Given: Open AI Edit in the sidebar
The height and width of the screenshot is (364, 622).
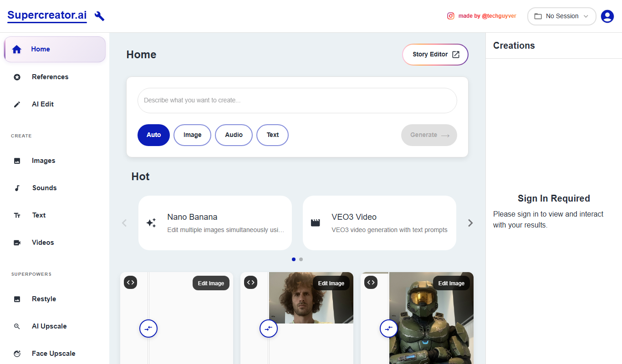Looking at the screenshot, I should click(55, 104).
